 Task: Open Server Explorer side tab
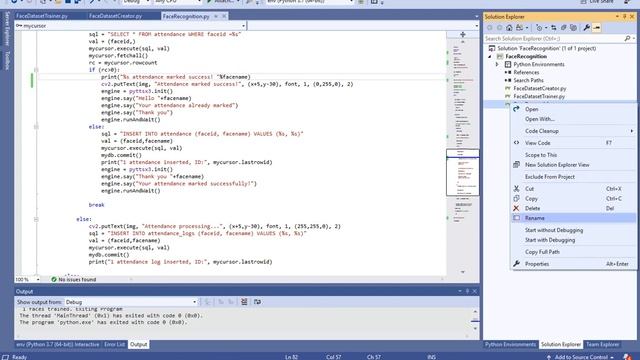(x=7, y=29)
